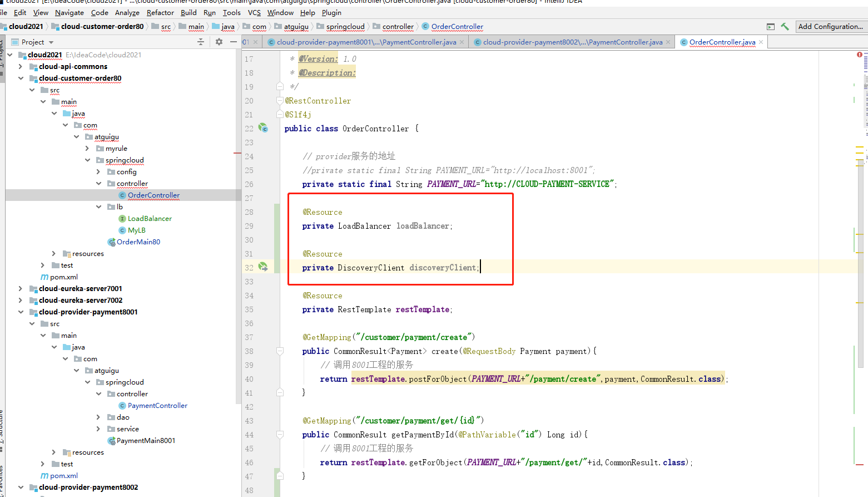Place cursor on line 26 PAYMENT_URL declaration
Viewport: 868px width, 497px height.
[459, 184]
